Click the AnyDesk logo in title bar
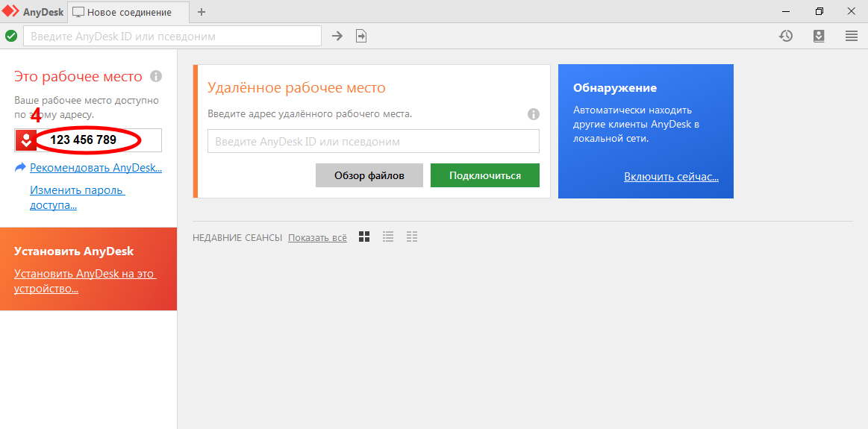Image resolution: width=868 pixels, height=429 pixels. pos(11,12)
